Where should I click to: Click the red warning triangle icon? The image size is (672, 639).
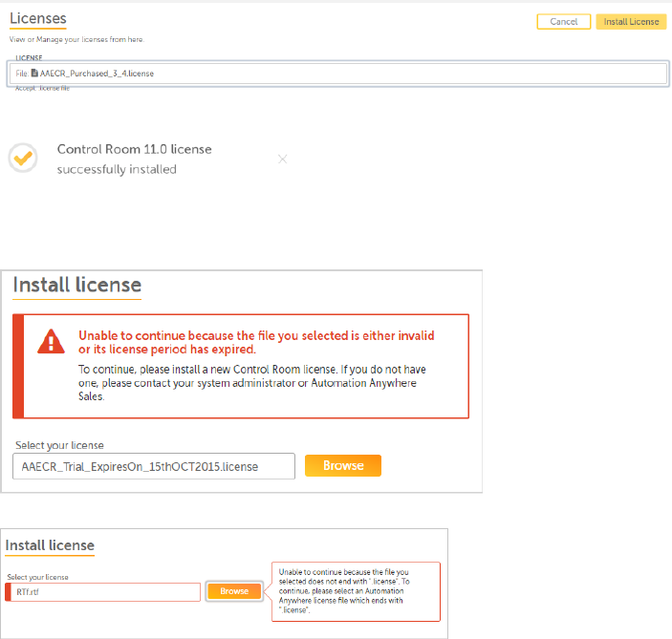tap(51, 341)
